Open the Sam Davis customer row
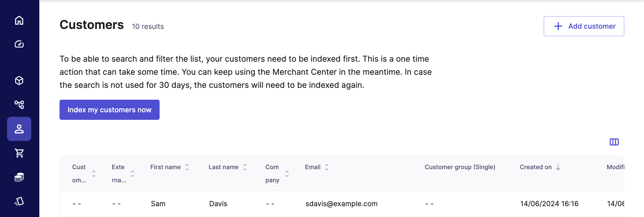Image resolution: width=644 pixels, height=217 pixels. coord(158,204)
